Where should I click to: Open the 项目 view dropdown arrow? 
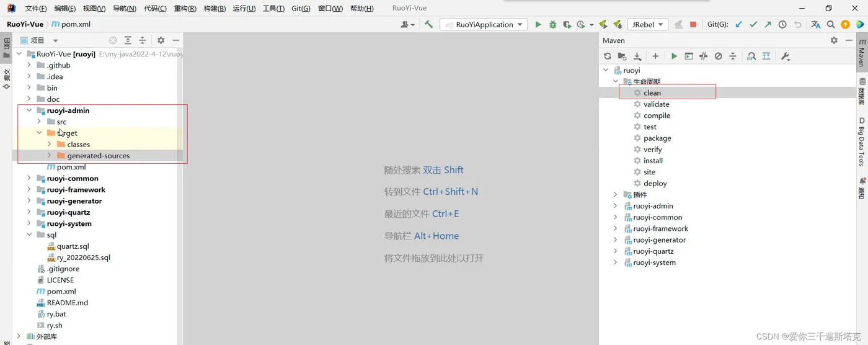(55, 40)
